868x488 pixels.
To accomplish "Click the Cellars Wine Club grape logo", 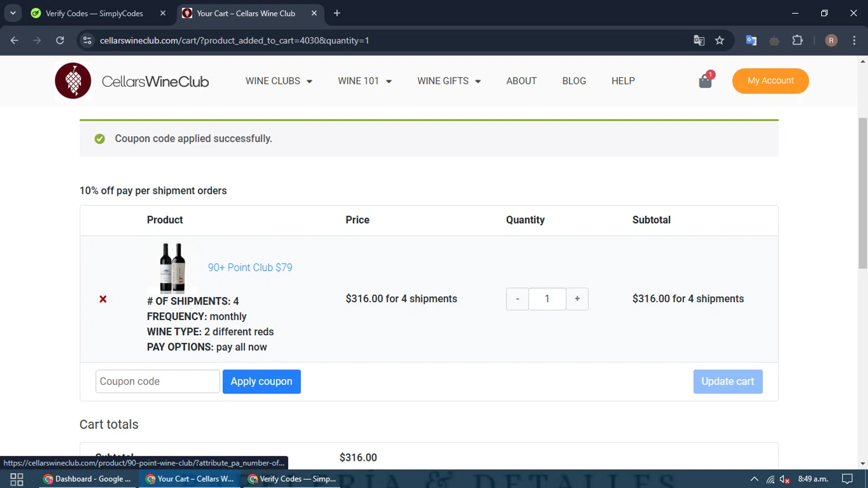I will 73,81.
